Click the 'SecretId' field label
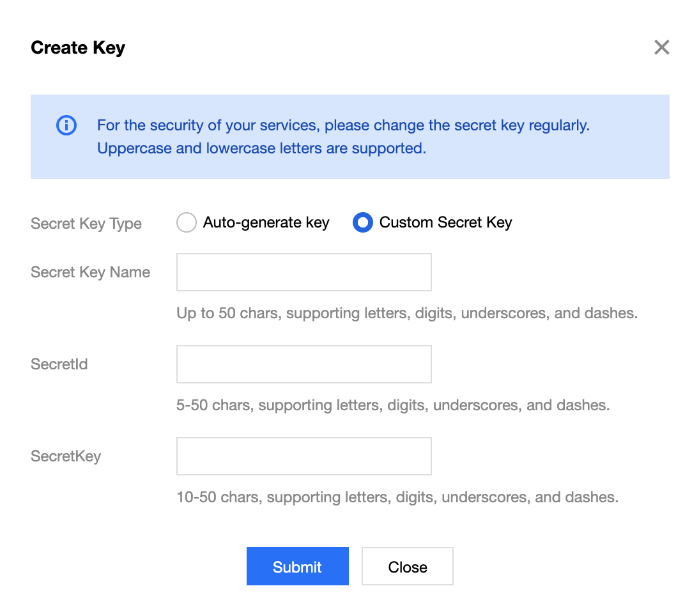This screenshot has width=699, height=616. point(59,364)
